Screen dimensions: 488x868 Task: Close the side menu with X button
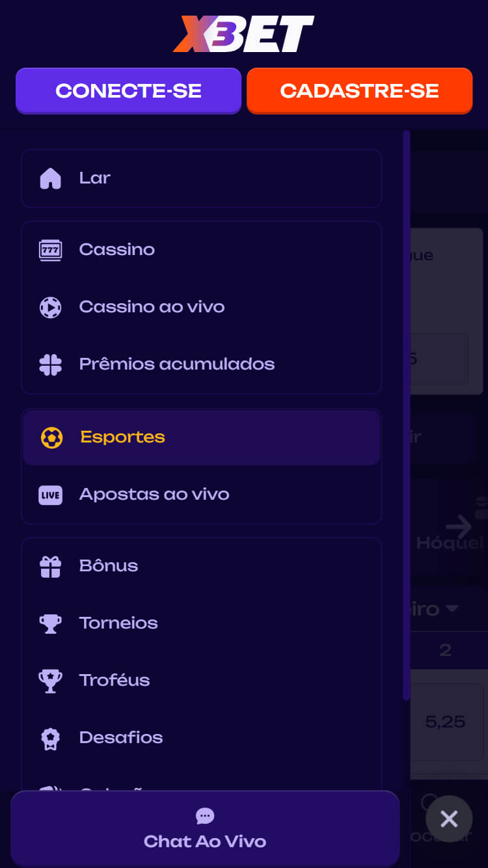[449, 819]
